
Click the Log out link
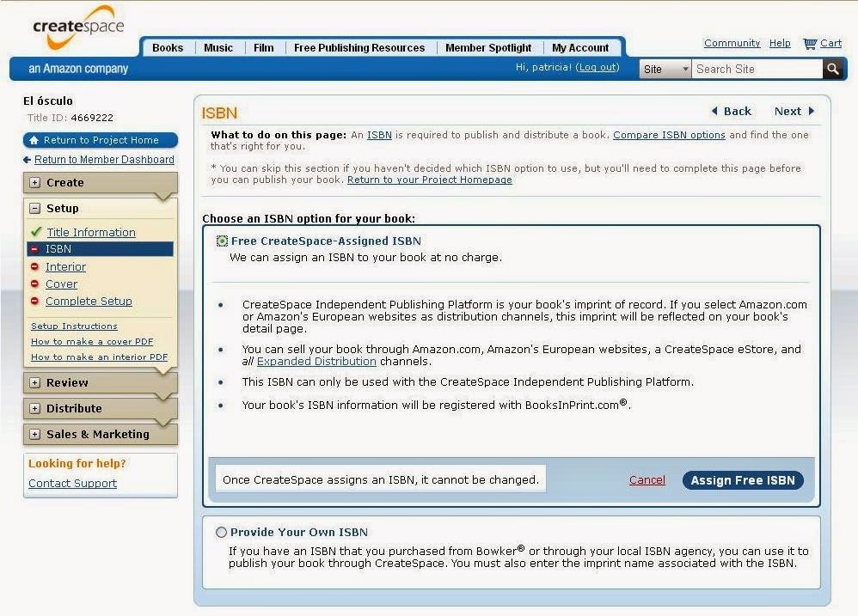pyautogui.click(x=598, y=67)
